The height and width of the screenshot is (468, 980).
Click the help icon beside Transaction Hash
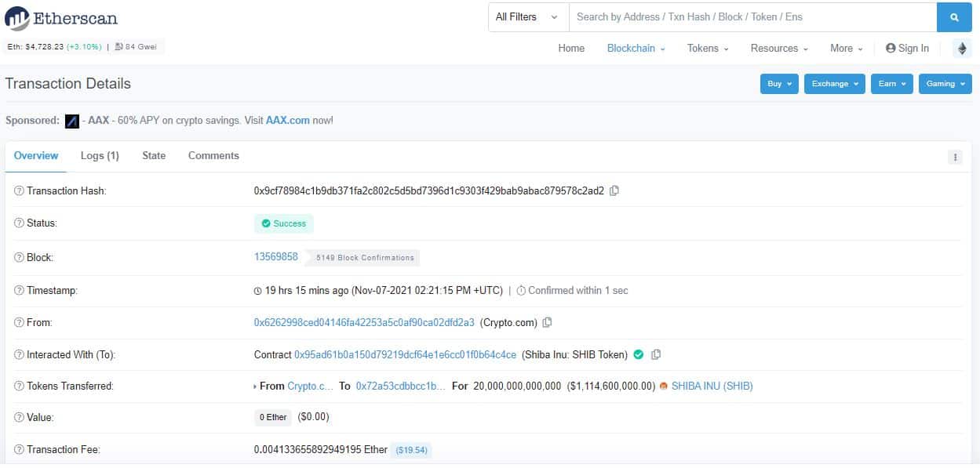point(19,191)
